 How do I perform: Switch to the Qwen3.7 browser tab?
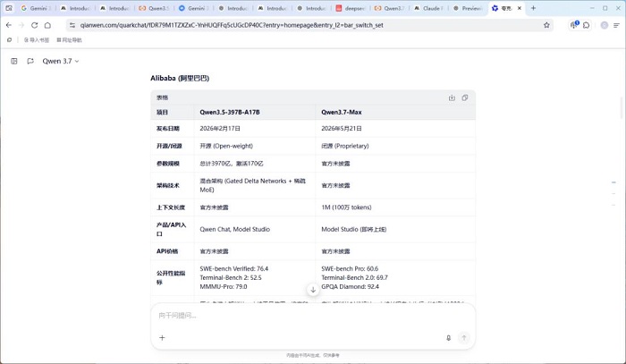pyautogui.click(x=391, y=8)
